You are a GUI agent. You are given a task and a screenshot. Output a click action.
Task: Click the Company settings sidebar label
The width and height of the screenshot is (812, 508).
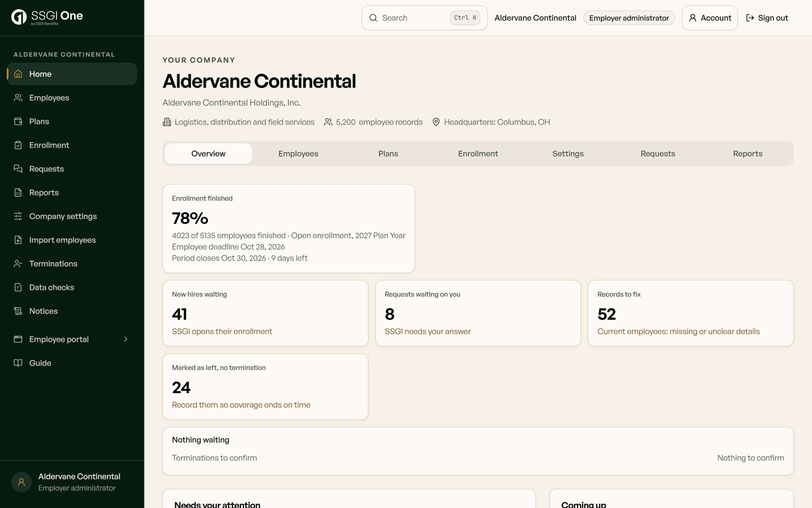[x=63, y=216]
